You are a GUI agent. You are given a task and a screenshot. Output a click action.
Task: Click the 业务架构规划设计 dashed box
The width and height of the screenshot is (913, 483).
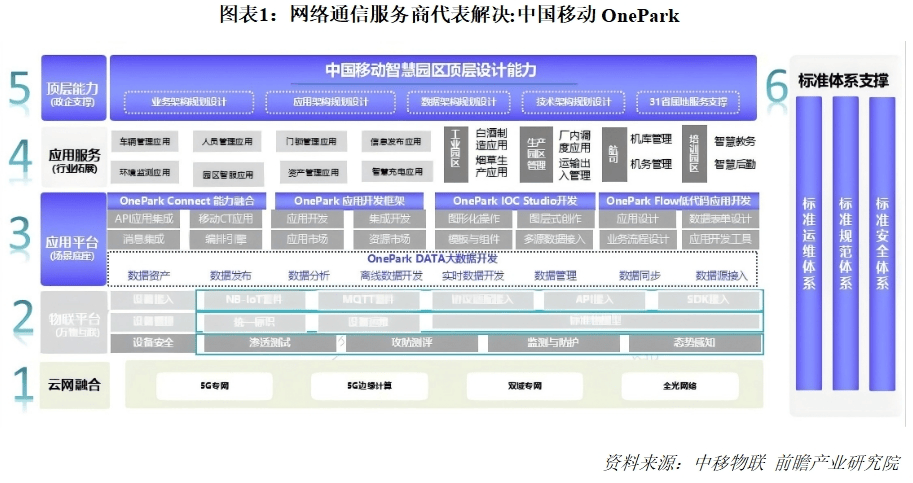click(189, 102)
